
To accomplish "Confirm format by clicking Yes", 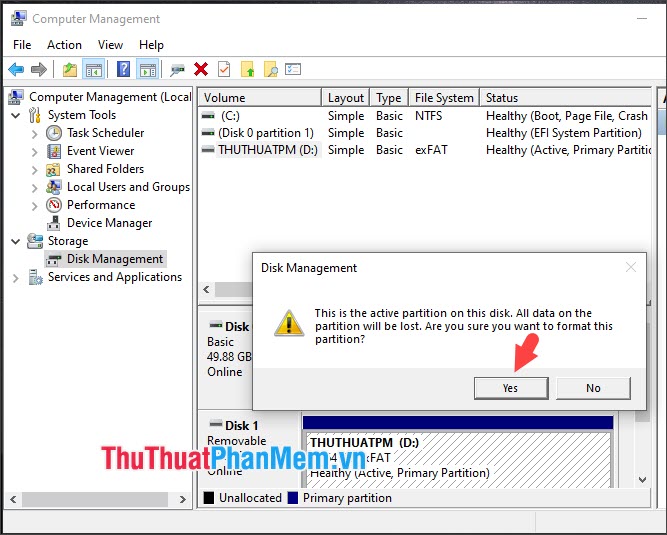I will pos(510,388).
